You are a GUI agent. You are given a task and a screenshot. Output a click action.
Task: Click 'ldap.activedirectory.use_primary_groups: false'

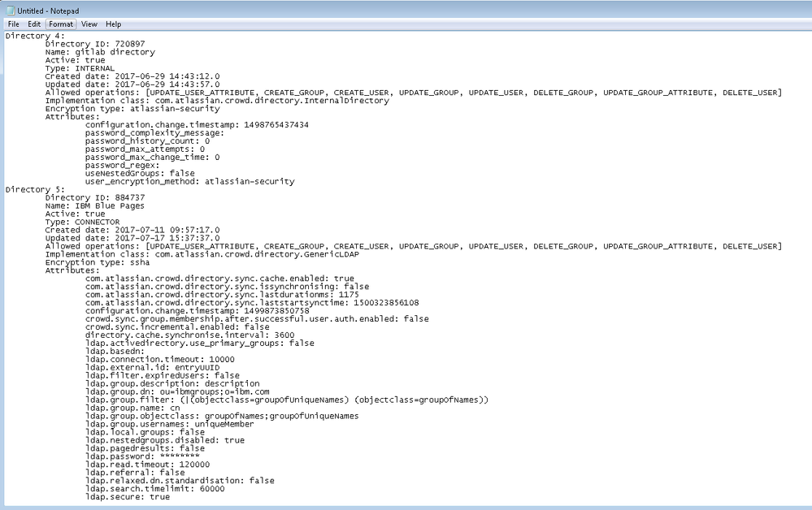[x=200, y=343]
